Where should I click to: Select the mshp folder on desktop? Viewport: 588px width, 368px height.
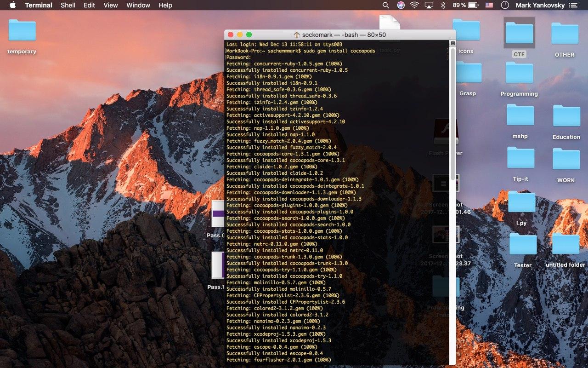tap(520, 115)
